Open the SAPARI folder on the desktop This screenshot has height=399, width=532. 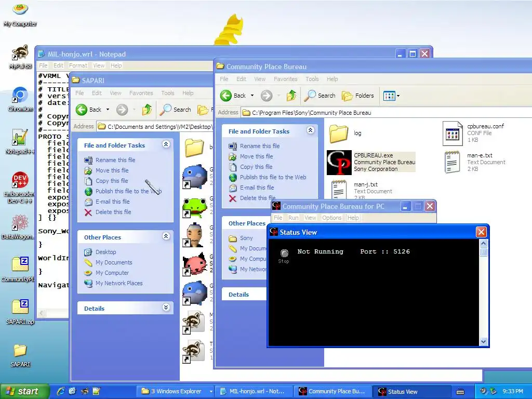tap(20, 355)
